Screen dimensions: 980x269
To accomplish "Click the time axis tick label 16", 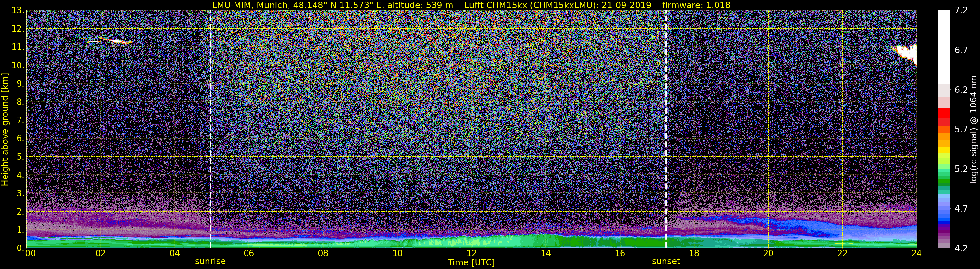I will (x=620, y=253).
